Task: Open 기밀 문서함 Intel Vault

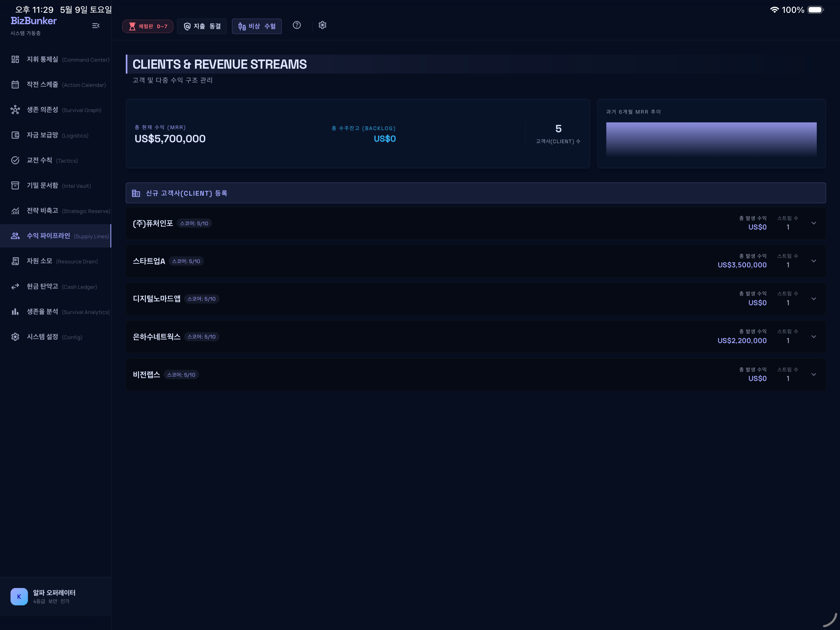Action: click(x=56, y=185)
